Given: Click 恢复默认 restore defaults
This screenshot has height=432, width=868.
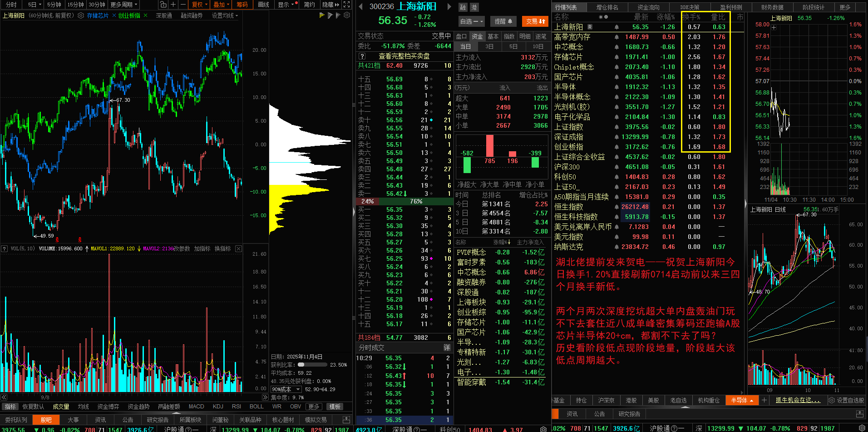Looking at the screenshot, I should tap(33, 407).
